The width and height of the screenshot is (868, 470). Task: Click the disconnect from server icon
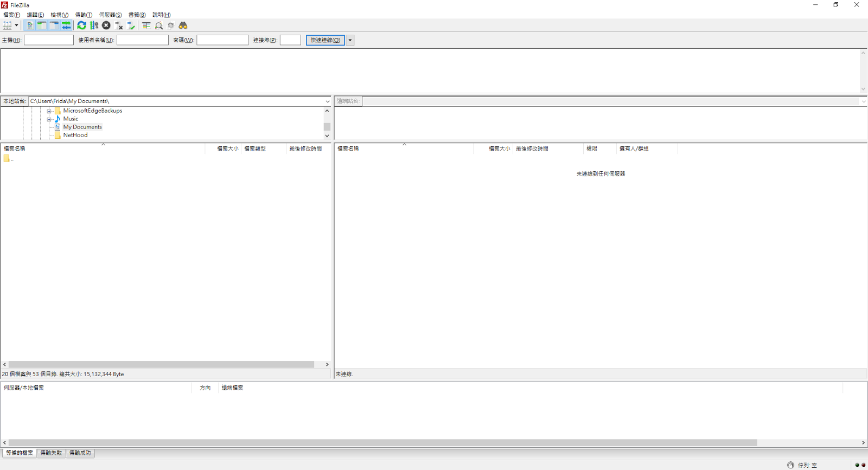coord(119,25)
